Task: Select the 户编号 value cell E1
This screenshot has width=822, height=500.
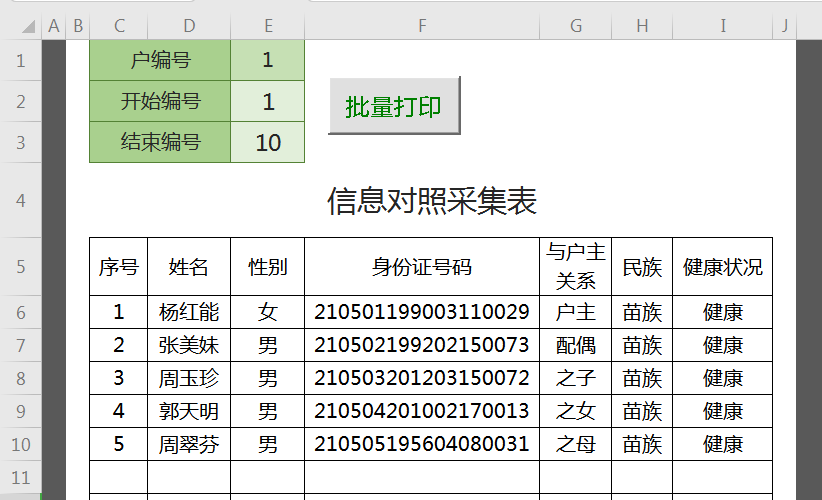Action: click(x=268, y=60)
